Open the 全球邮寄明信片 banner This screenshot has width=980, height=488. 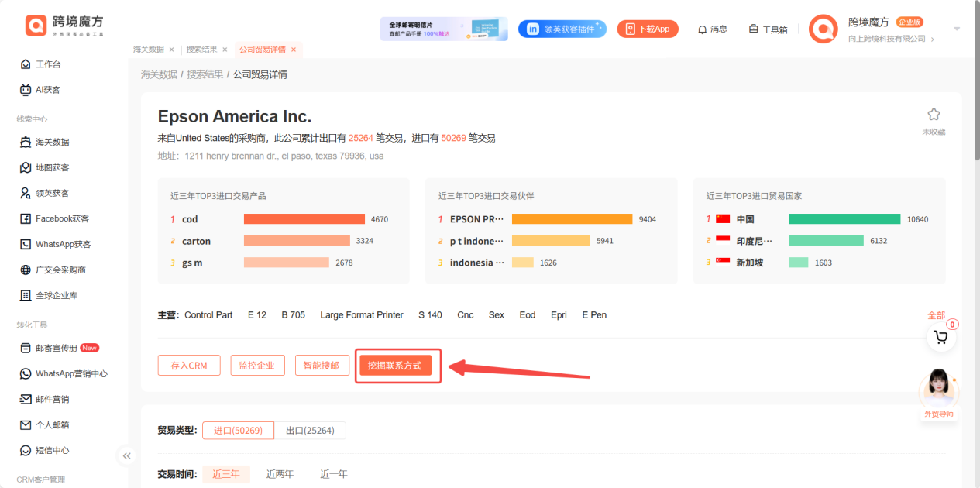pyautogui.click(x=444, y=29)
